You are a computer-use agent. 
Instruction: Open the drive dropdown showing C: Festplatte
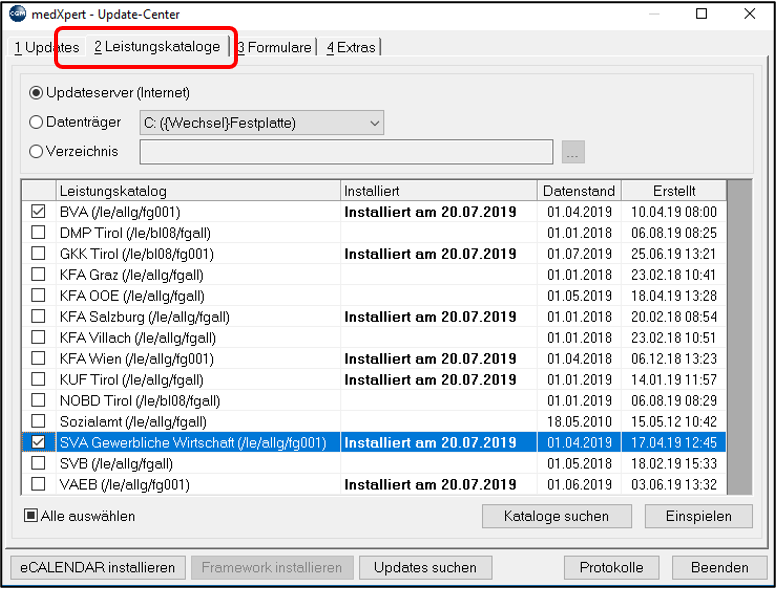[262, 123]
